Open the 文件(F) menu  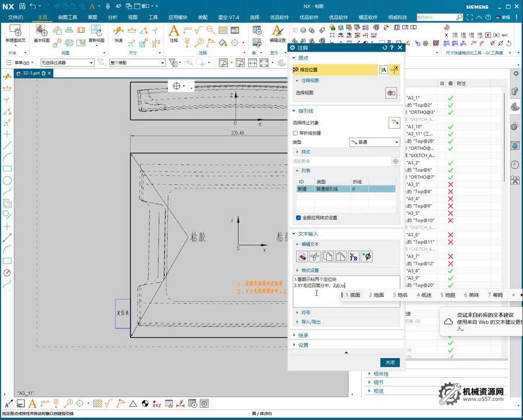click(x=16, y=17)
